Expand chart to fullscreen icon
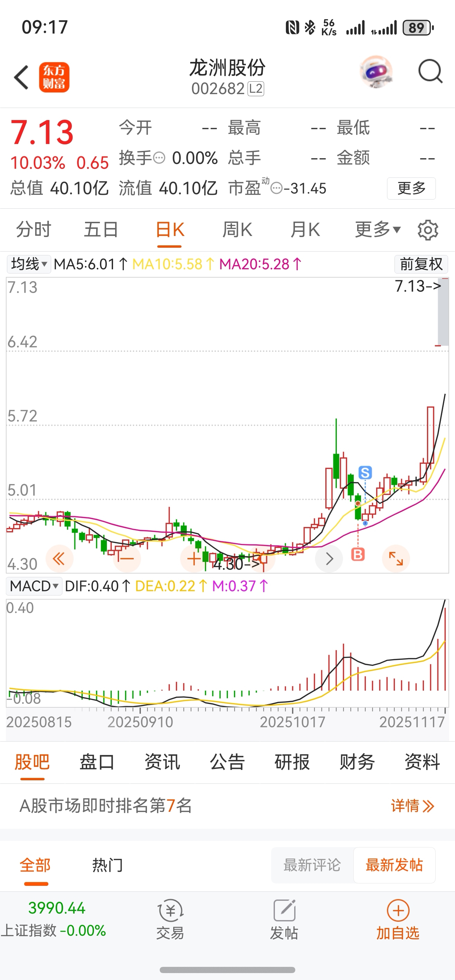Image resolution: width=455 pixels, height=980 pixels. [x=396, y=559]
